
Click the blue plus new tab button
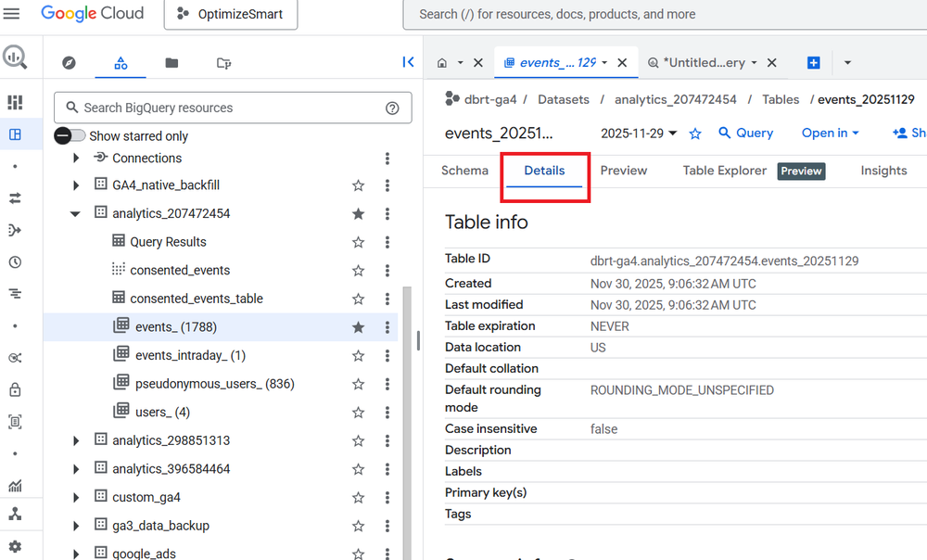[x=813, y=63]
